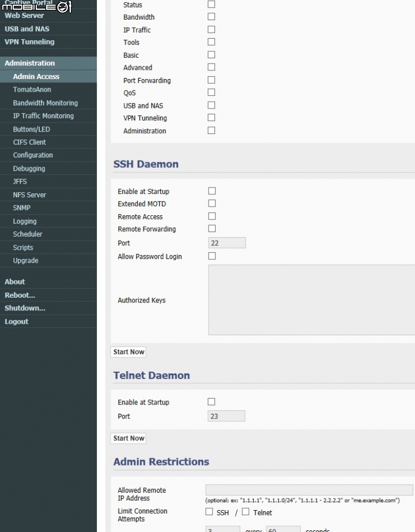Enable SSH Remote Access checkbox
415x532 pixels.
pos(212,216)
